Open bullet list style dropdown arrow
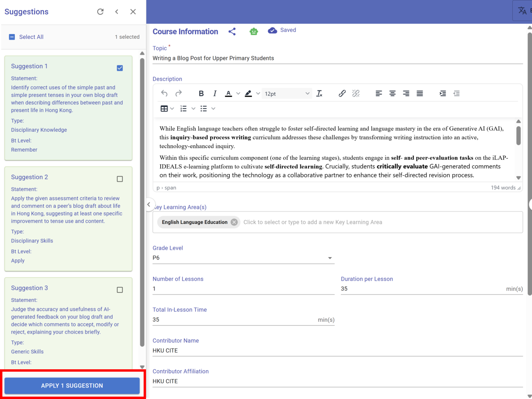532x399 pixels. click(213, 109)
